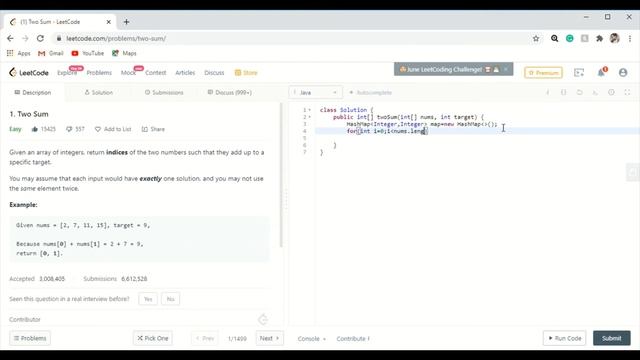Visit the Store link
This screenshot has width=640, height=360.
pos(246,73)
